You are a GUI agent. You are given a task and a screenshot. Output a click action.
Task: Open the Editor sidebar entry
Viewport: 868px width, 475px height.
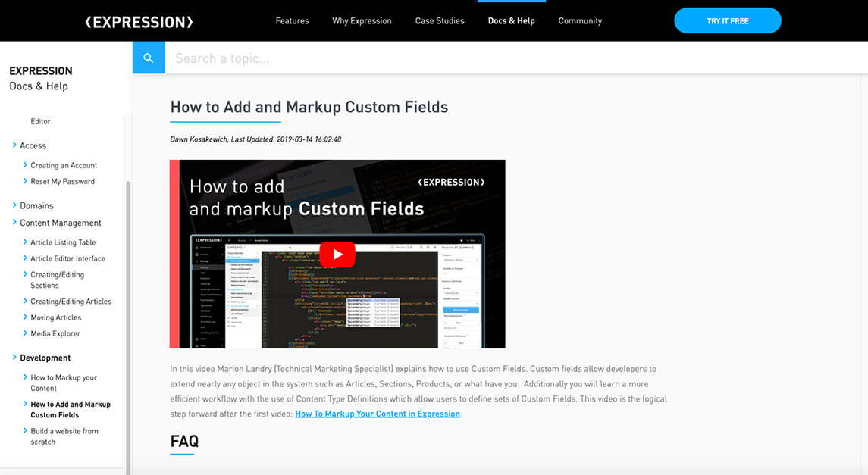point(40,121)
